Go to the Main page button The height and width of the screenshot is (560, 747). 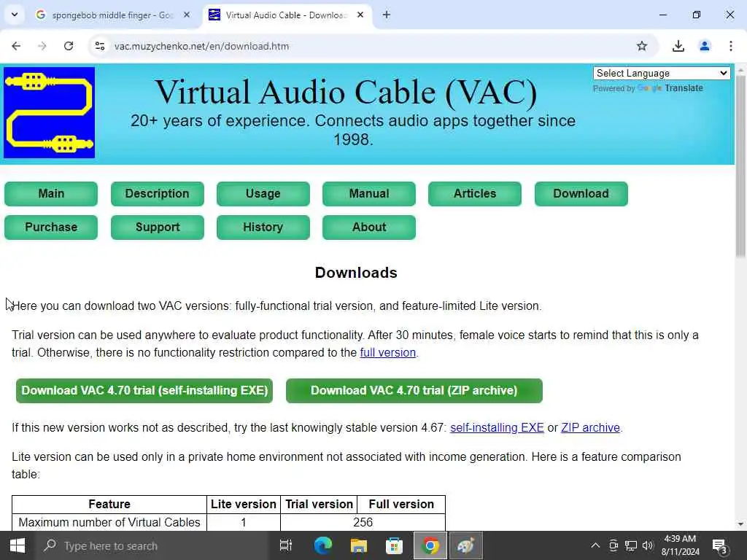[x=51, y=194]
